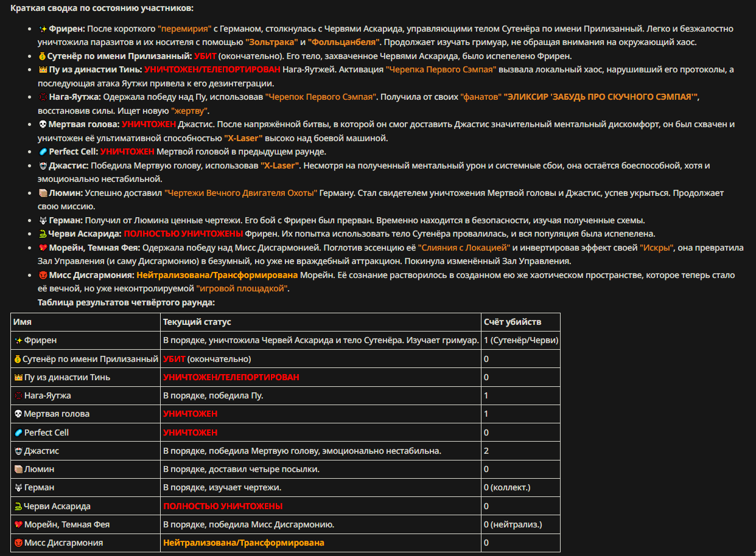Click the orange text "игровой площадкой"

pos(241,289)
